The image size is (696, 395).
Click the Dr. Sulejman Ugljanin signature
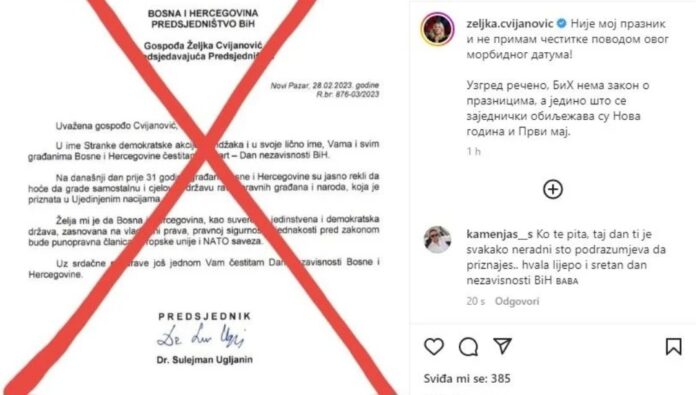pyautogui.click(x=201, y=336)
